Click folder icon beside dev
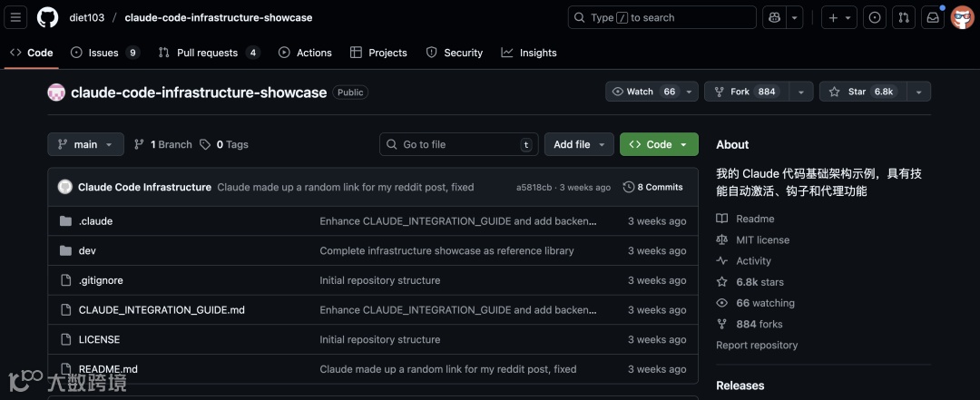 tap(65, 250)
